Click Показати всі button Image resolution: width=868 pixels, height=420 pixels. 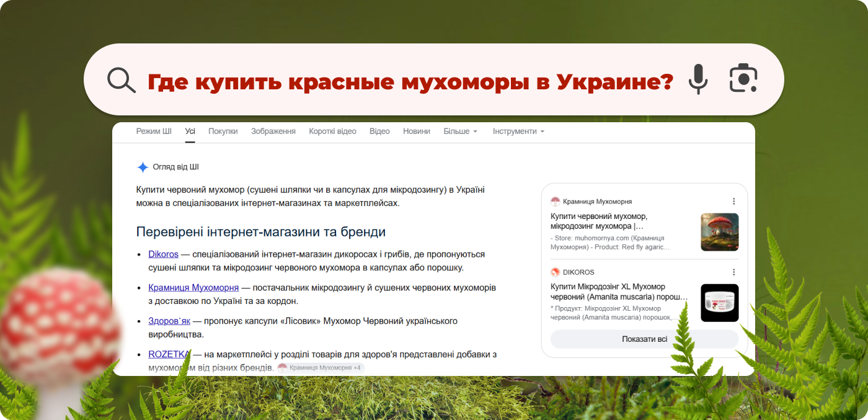[x=644, y=339]
